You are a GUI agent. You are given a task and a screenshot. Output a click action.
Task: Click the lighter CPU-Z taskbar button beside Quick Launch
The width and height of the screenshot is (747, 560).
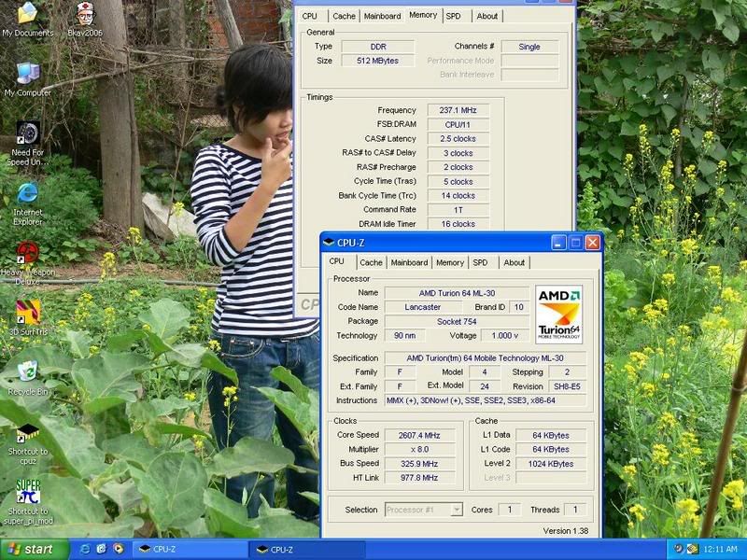pyautogui.click(x=190, y=550)
